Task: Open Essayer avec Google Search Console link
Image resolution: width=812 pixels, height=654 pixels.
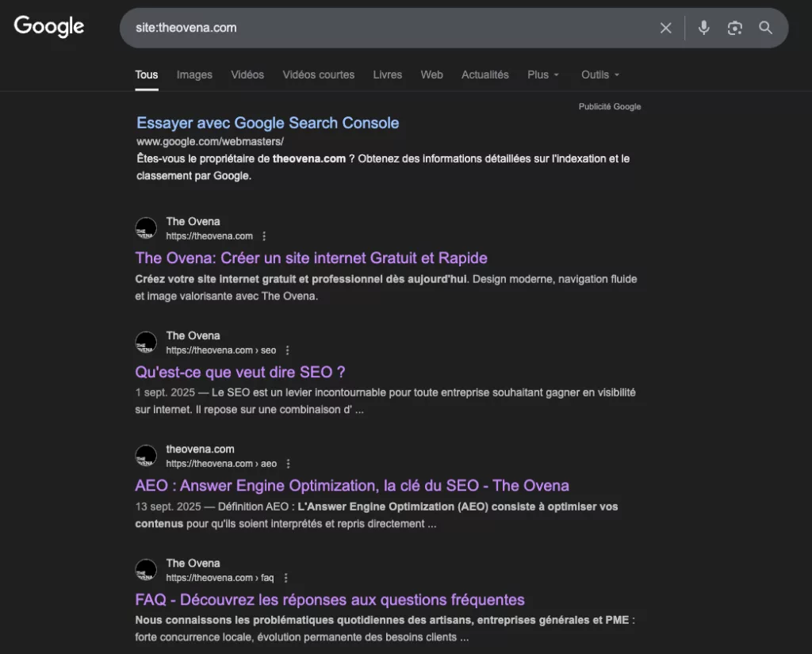Action: click(x=268, y=123)
